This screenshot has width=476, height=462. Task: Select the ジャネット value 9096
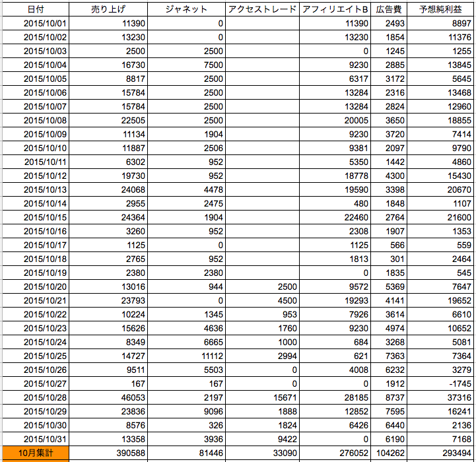point(186,412)
